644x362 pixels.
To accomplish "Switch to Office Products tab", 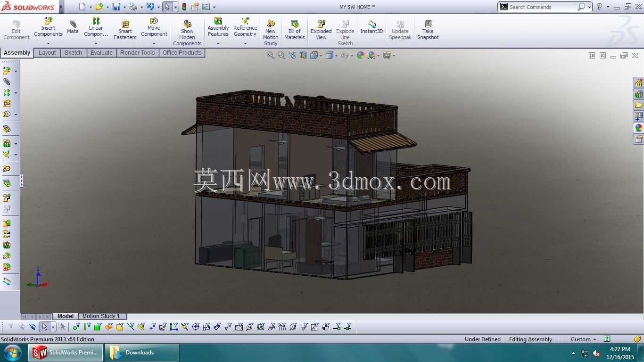I will (182, 53).
